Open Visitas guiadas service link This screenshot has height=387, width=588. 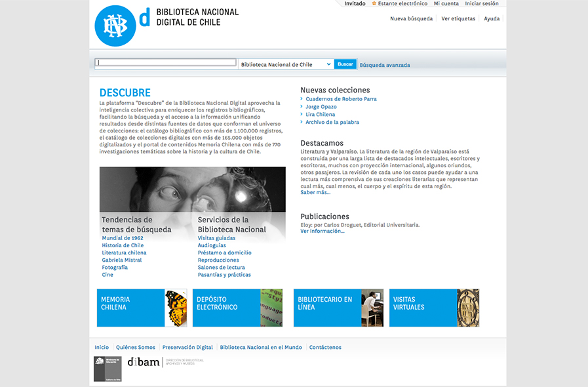[x=217, y=238]
